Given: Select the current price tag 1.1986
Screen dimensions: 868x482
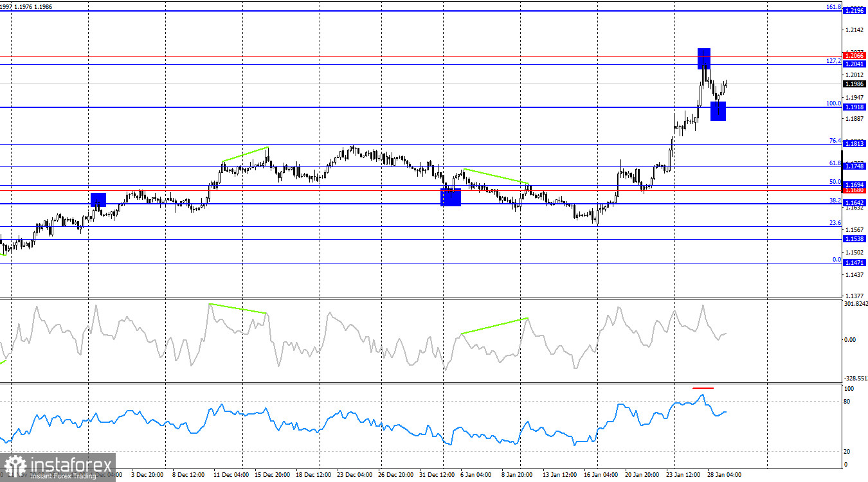Looking at the screenshot, I should coord(855,84).
